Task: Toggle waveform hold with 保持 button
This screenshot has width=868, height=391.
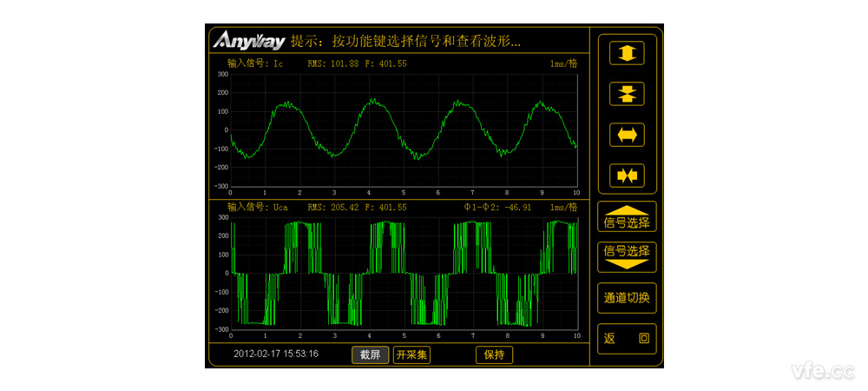Action: pos(494,355)
